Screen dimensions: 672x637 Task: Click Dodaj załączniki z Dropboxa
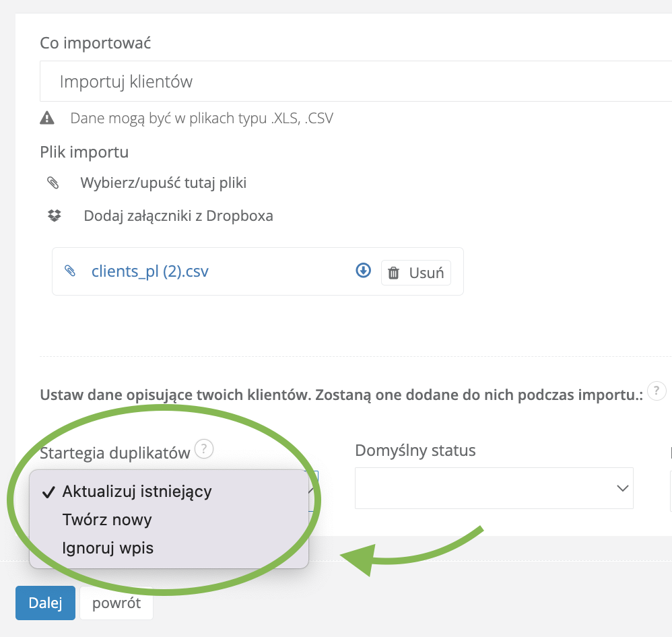(x=178, y=216)
